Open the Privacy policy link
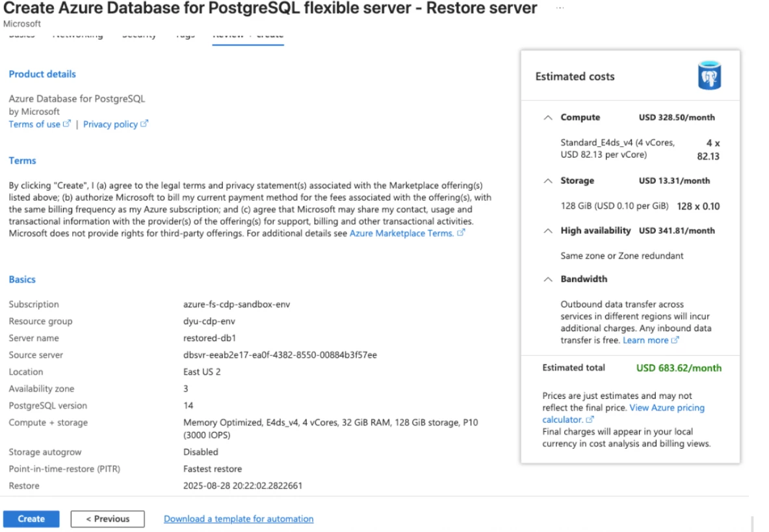Screen dimensions: 769x532 pyautogui.click(x=111, y=124)
